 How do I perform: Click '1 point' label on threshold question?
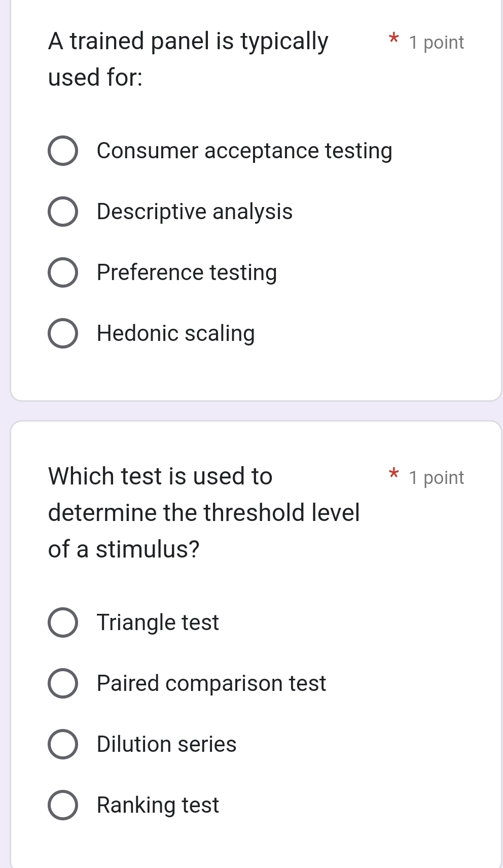(436, 478)
